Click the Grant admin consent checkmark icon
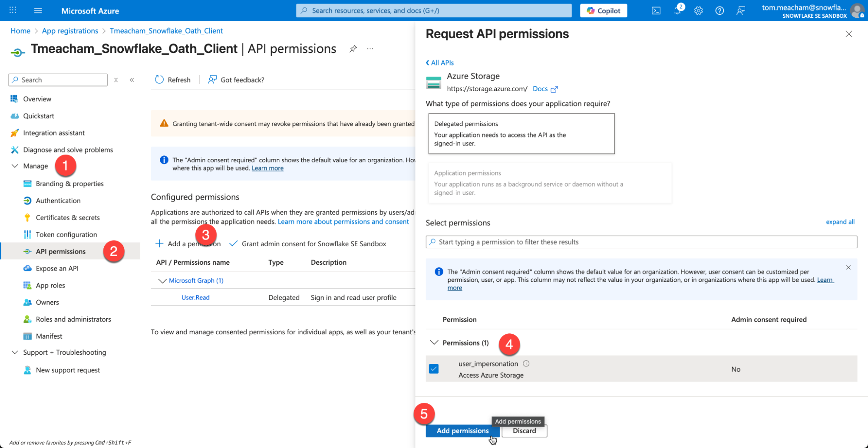868x448 pixels. tap(234, 244)
